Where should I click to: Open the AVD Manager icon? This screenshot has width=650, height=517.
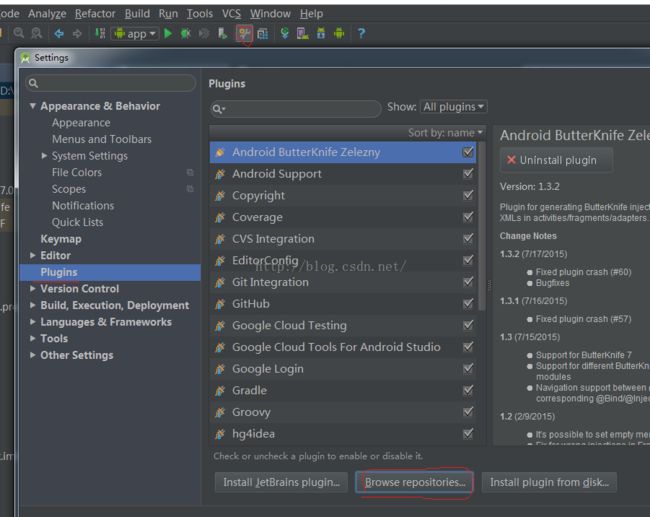303,33
